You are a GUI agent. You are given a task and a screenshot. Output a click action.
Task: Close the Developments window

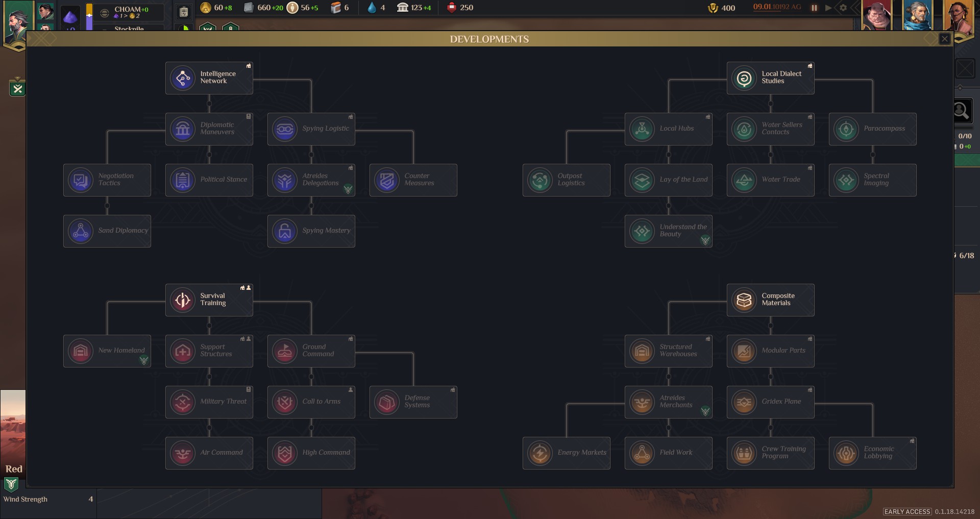pyautogui.click(x=945, y=39)
